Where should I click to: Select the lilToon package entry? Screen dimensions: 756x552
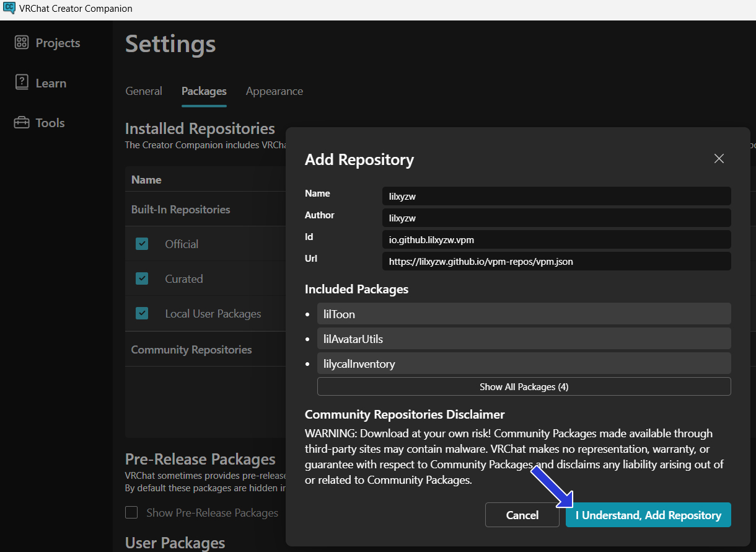pyautogui.click(x=524, y=314)
